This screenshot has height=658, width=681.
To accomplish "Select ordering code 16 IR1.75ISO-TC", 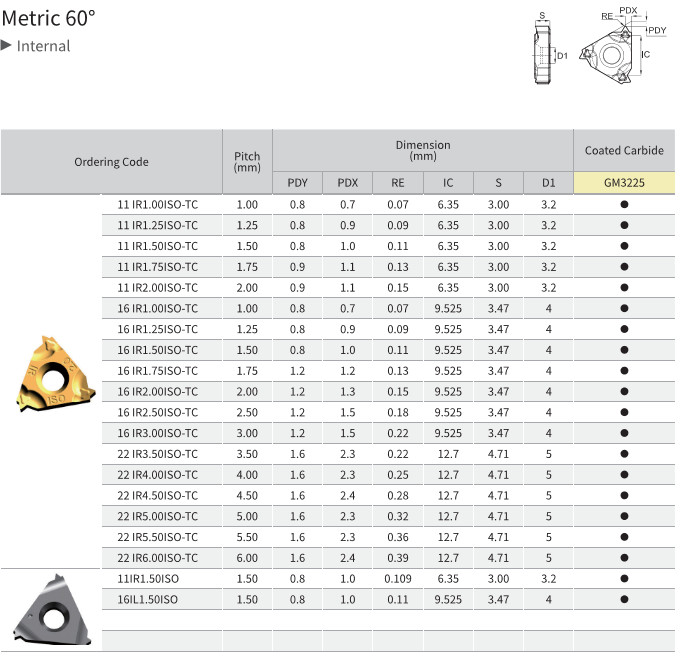I will 158,371.
